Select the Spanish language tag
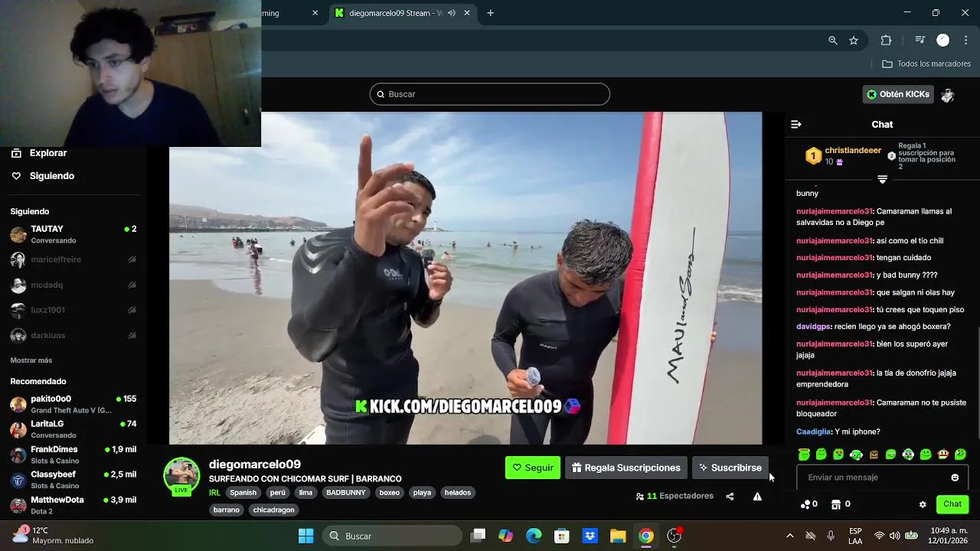This screenshot has height=551, width=980. point(243,493)
